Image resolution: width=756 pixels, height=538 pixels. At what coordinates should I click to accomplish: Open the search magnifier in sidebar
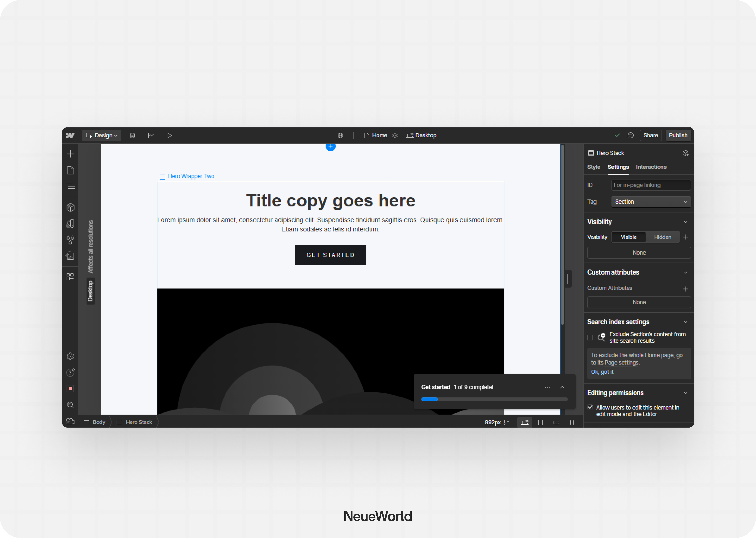(x=70, y=405)
